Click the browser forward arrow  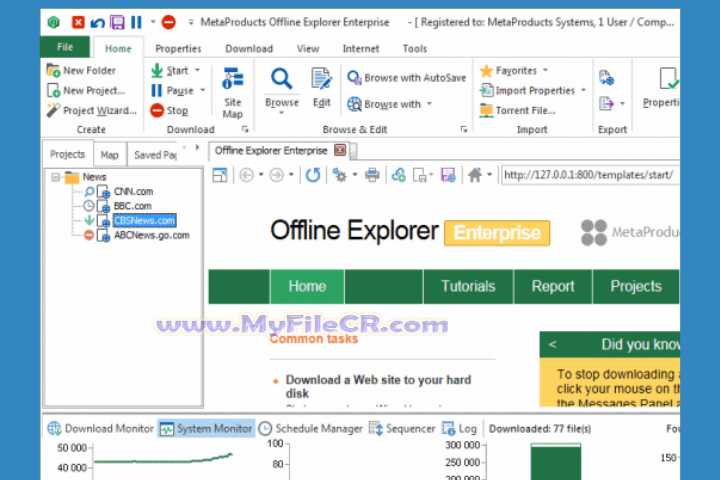click(276, 175)
